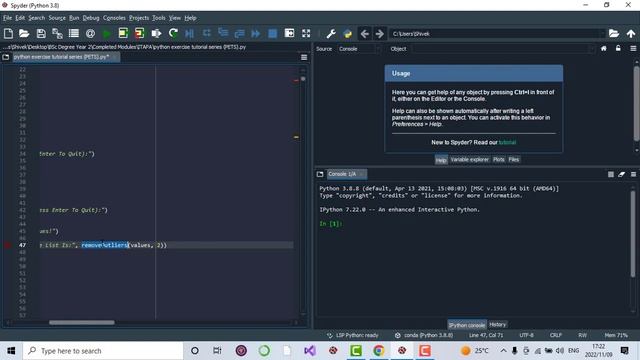
Task: Open Preferences wrench icon
Action: click(x=331, y=33)
